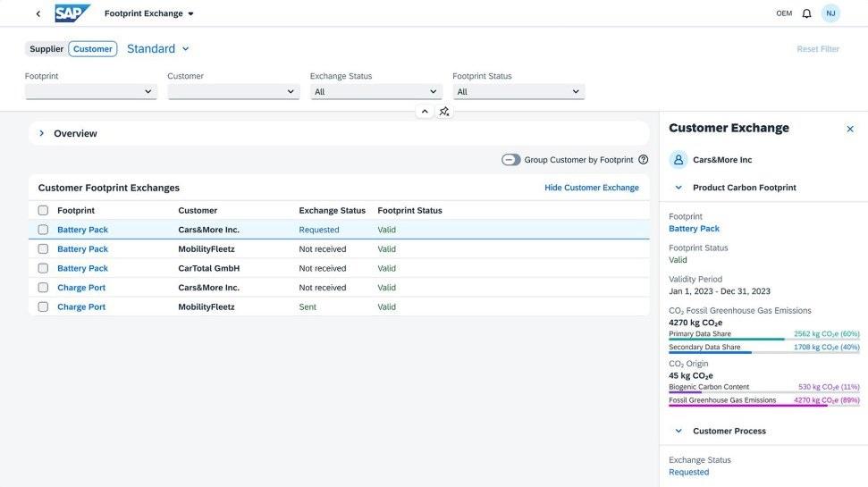Collapse the filter bar with up chevron

(x=425, y=112)
